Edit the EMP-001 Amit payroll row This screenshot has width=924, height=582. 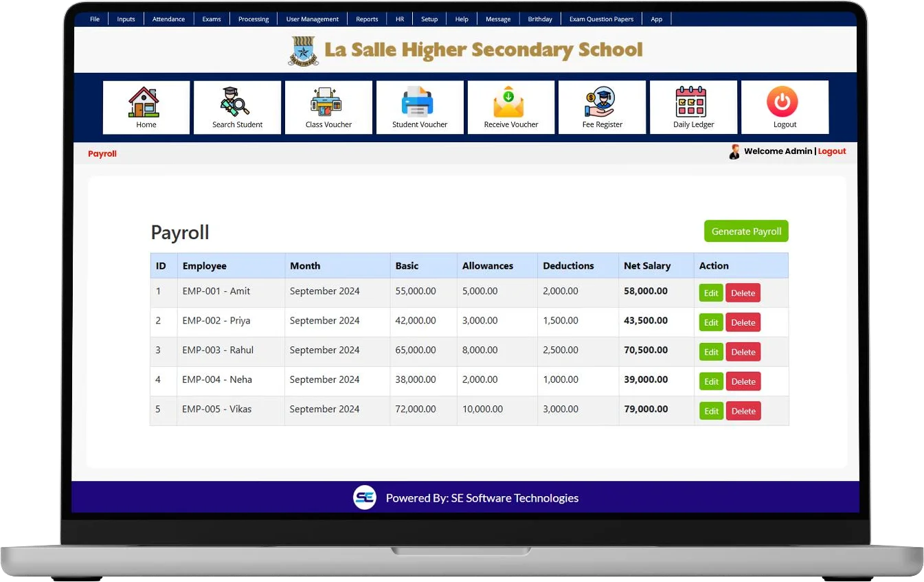point(710,293)
